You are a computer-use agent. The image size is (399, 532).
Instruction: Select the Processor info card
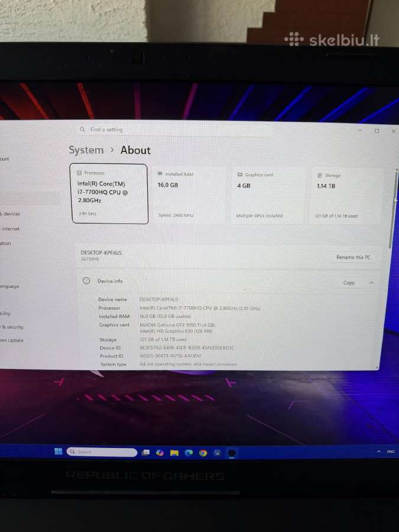(x=110, y=194)
